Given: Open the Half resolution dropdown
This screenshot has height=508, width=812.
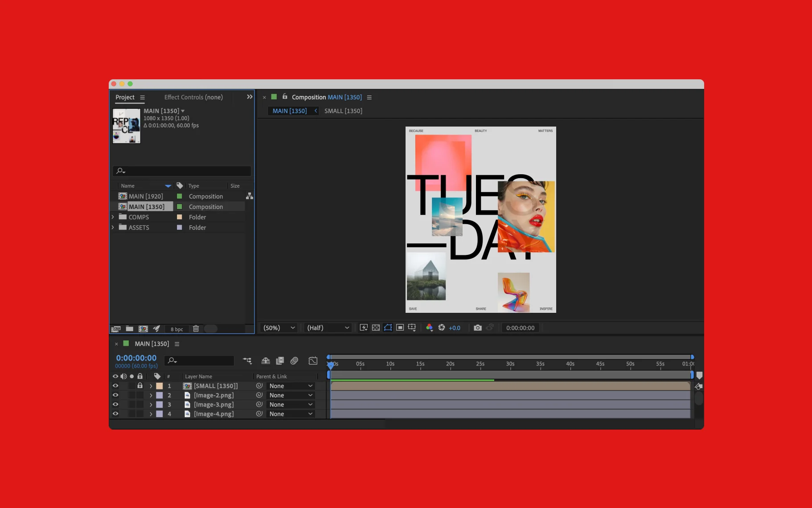Looking at the screenshot, I should (x=328, y=328).
